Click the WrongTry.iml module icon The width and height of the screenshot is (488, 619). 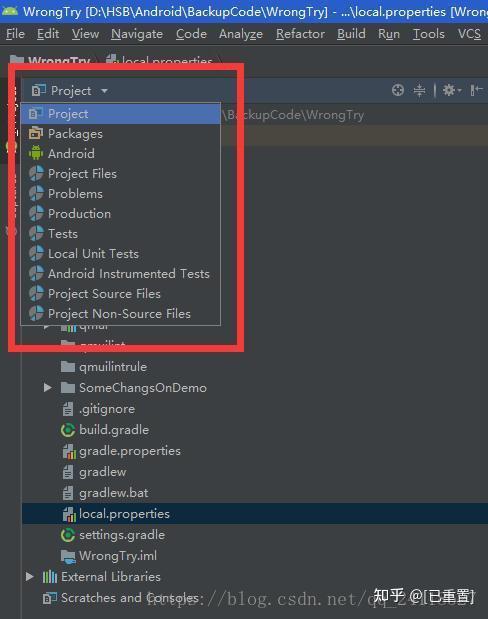pyautogui.click(x=68, y=556)
